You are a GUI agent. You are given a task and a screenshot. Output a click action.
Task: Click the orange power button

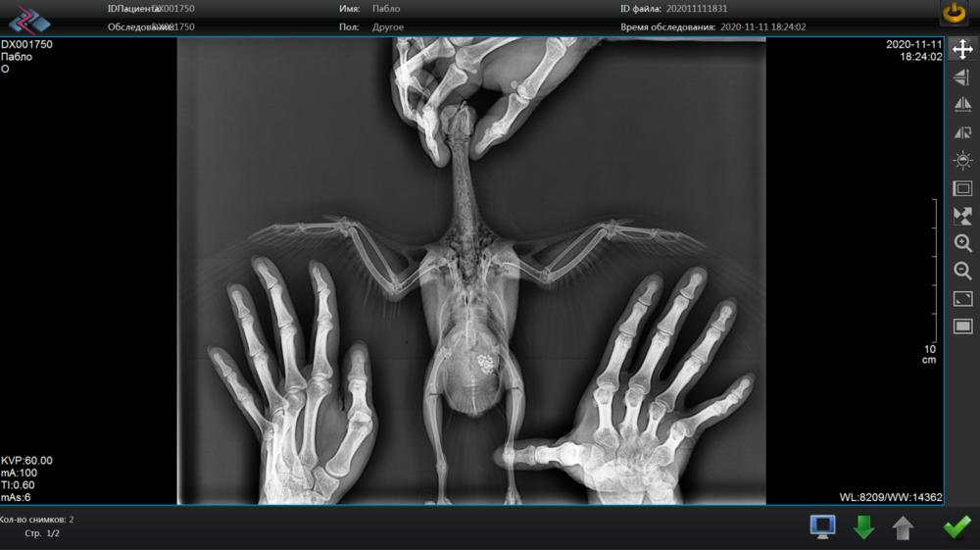pyautogui.click(x=955, y=13)
